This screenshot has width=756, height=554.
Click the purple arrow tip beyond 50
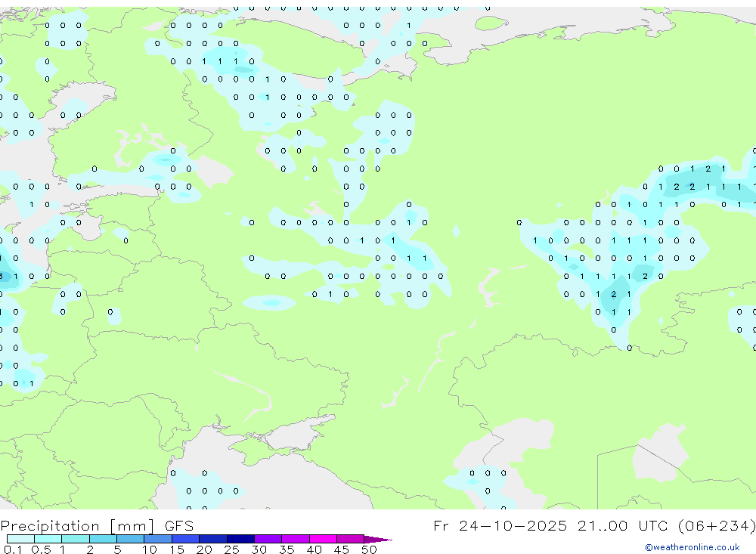[379, 540]
